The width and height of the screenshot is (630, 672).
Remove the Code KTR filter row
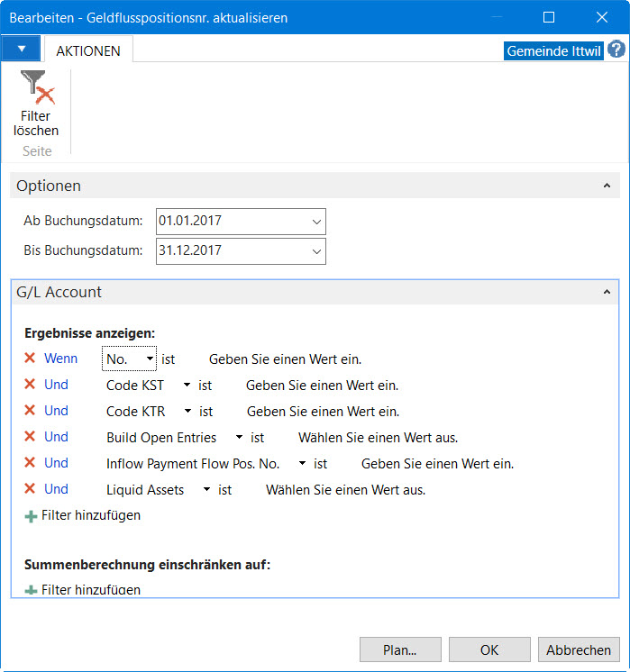[x=30, y=410]
